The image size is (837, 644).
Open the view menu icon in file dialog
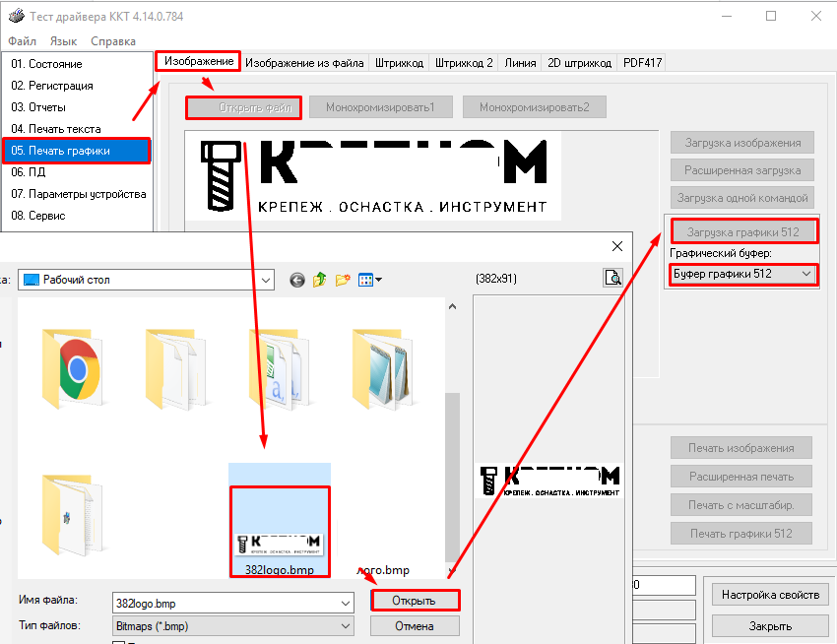point(370,280)
